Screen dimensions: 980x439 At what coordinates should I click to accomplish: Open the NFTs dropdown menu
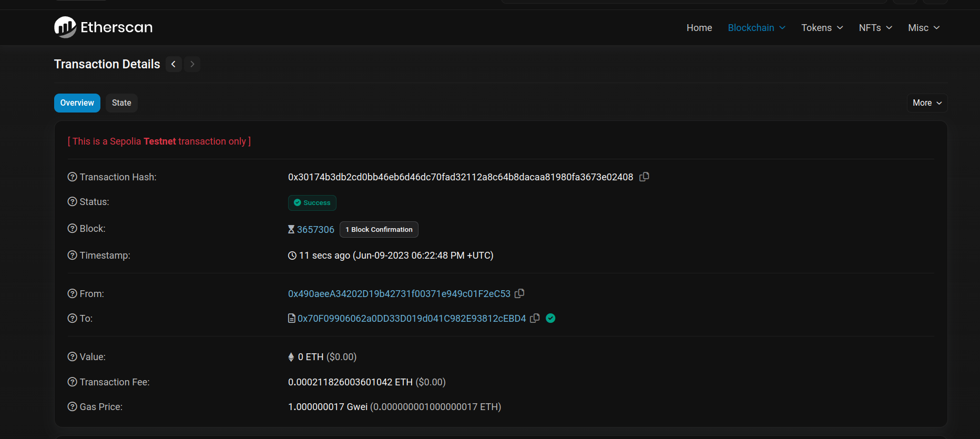(875, 28)
